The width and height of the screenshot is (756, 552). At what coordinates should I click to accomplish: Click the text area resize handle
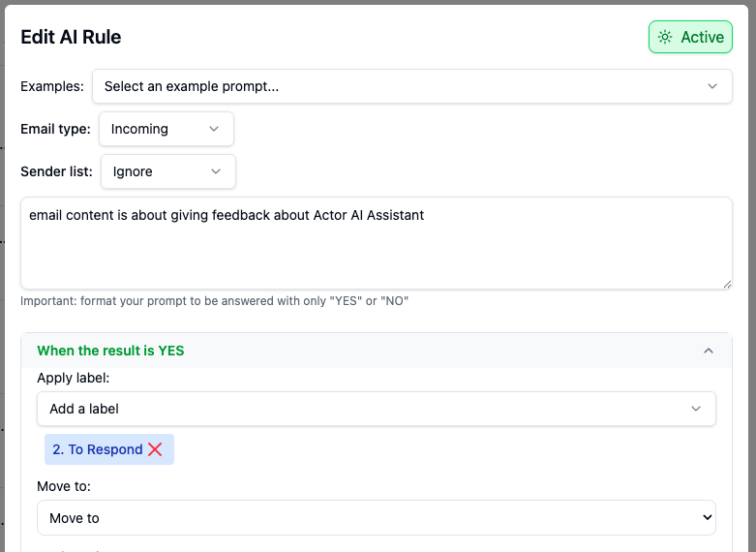(x=727, y=284)
